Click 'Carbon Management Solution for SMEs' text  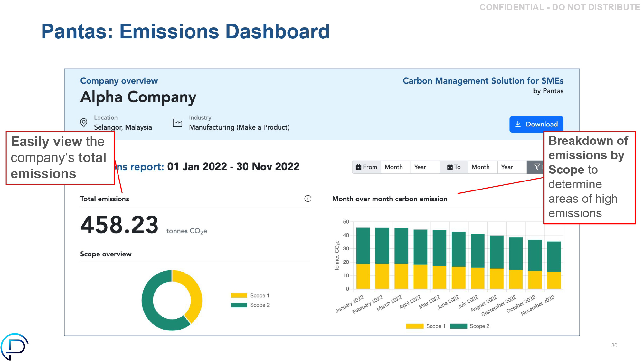coord(483,81)
